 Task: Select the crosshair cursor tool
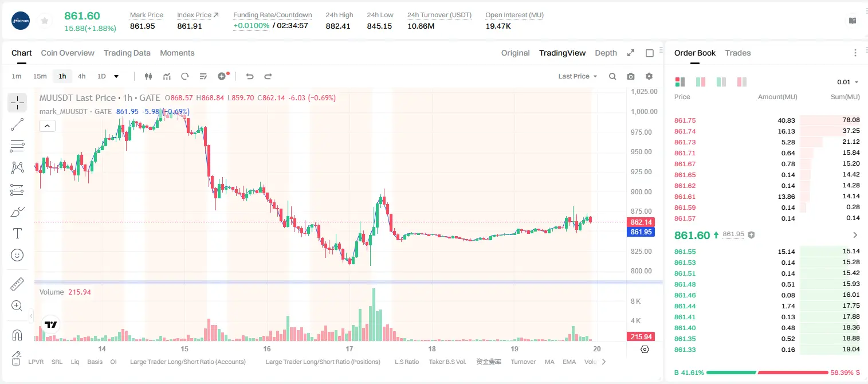(x=17, y=103)
